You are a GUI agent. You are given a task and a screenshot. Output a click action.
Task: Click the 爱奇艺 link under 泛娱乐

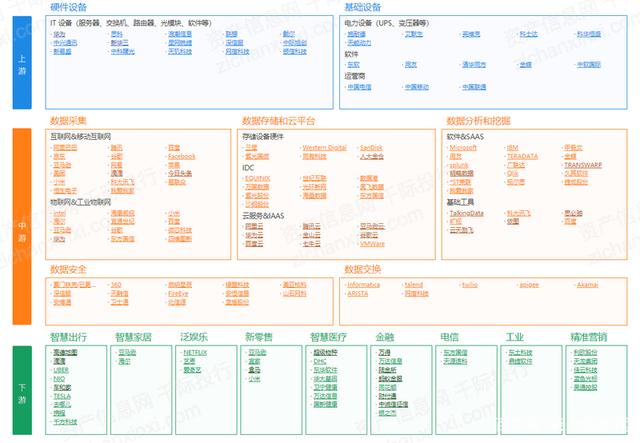point(192,370)
